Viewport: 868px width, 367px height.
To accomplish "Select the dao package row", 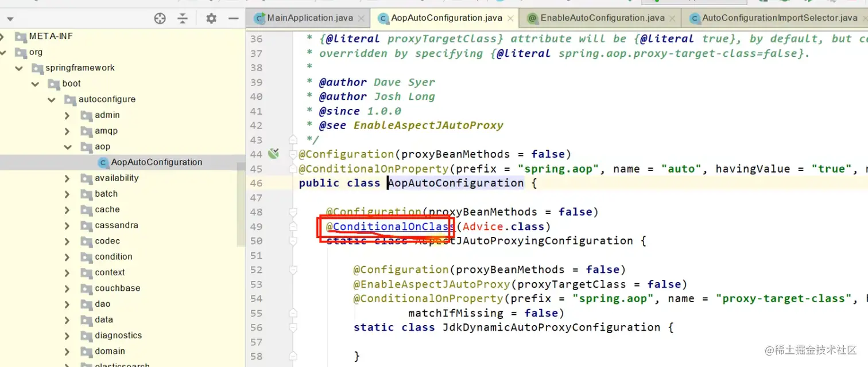I will tap(123, 304).
